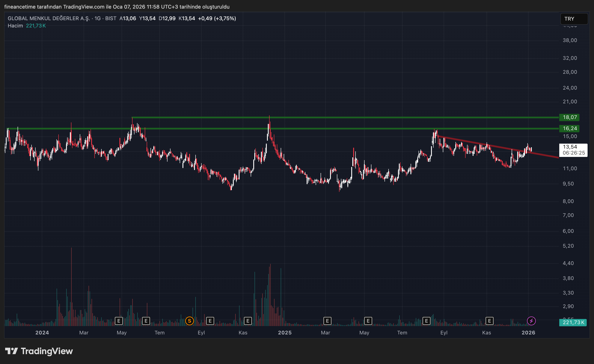Select the Hacim volume indicator label
The image size is (594, 364).
click(15, 26)
